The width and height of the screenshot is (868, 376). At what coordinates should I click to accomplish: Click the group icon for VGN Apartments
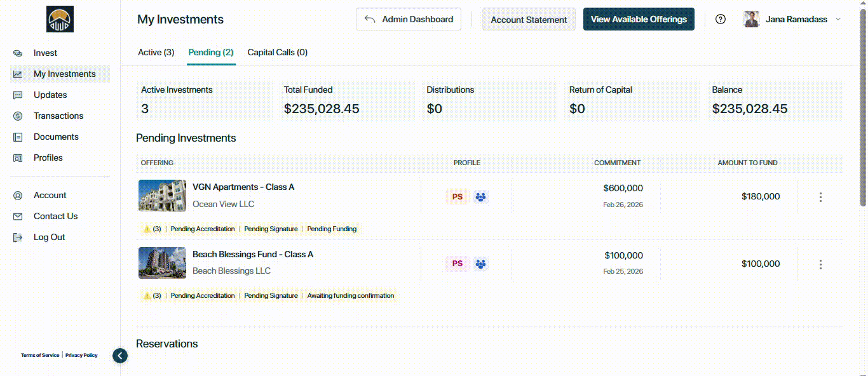tap(481, 197)
